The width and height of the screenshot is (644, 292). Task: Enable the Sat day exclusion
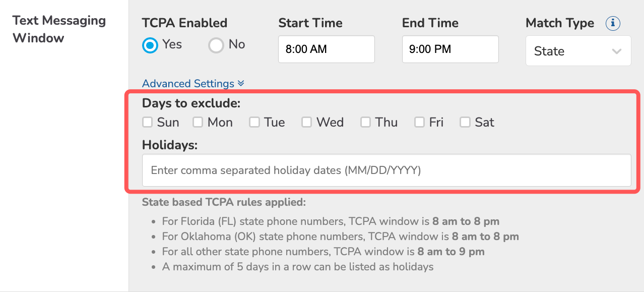[465, 122]
